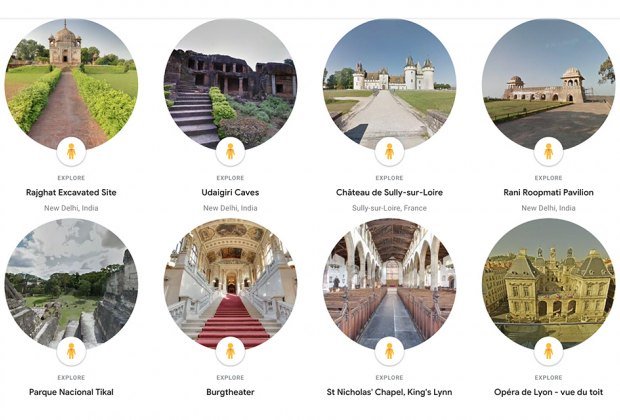This screenshot has height=420, width=620.
Task: Click the Pegman icon under Burgtheater staircase
Action: (x=231, y=351)
